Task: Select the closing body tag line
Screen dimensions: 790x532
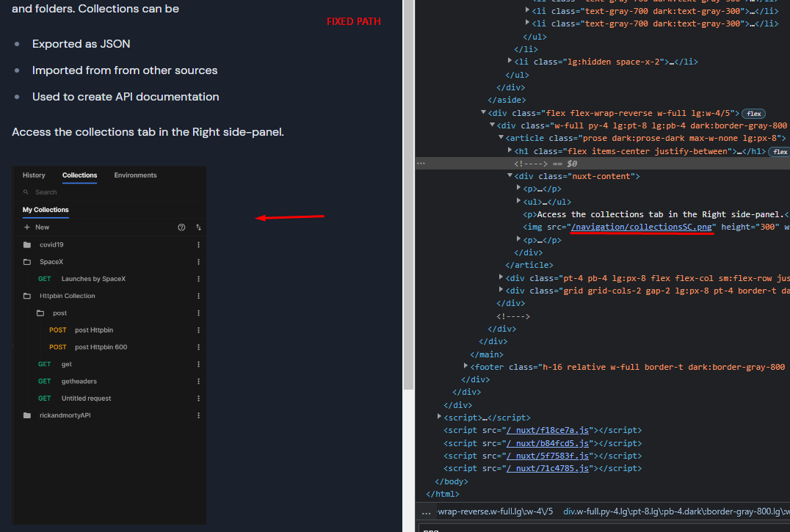Action: [x=452, y=481]
